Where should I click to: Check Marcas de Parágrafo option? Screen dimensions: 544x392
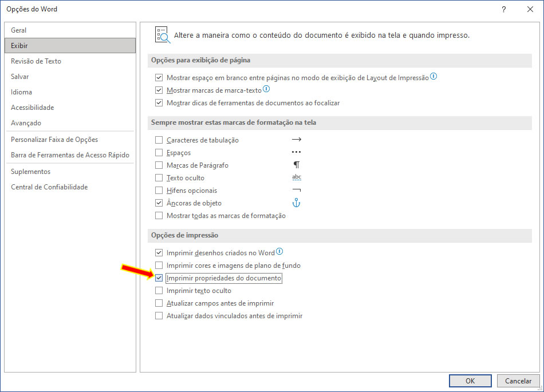pos(159,165)
